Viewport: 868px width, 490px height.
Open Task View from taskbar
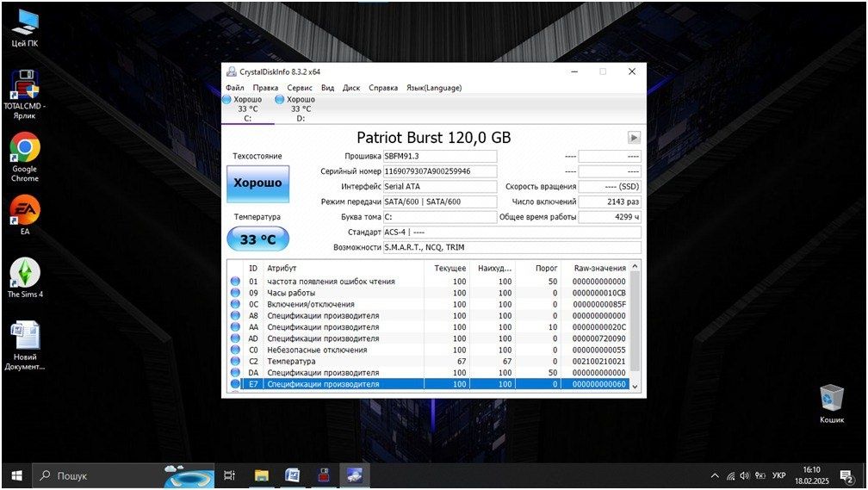coord(229,475)
